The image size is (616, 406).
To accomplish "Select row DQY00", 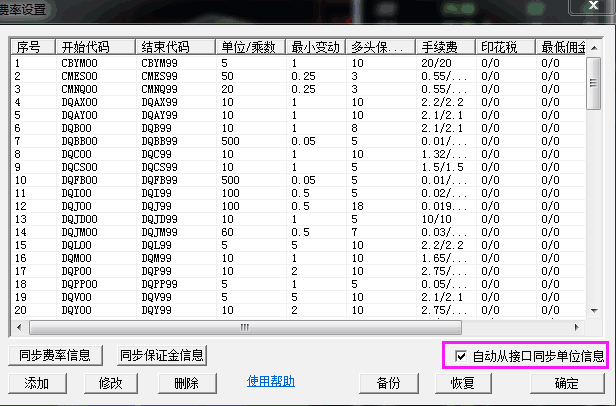I will point(299,310).
